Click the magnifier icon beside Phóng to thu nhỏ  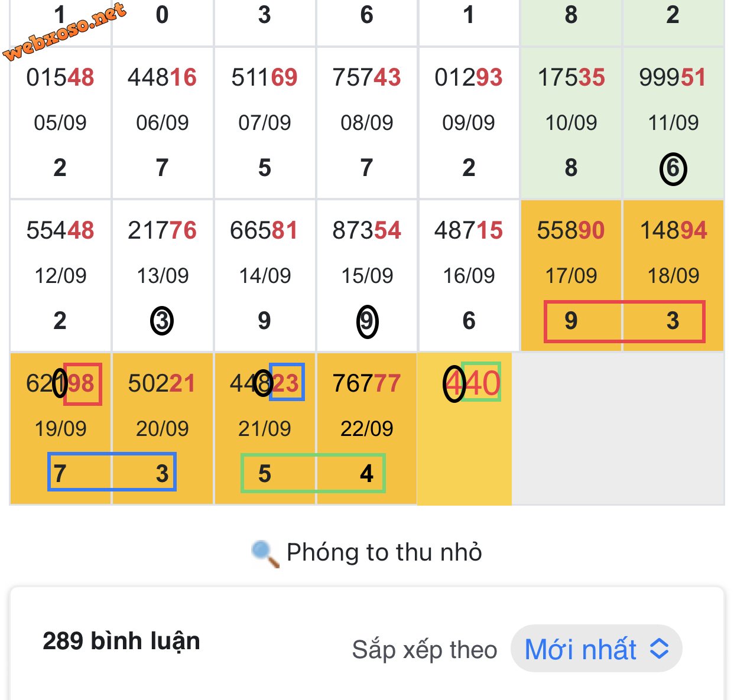coord(265,554)
